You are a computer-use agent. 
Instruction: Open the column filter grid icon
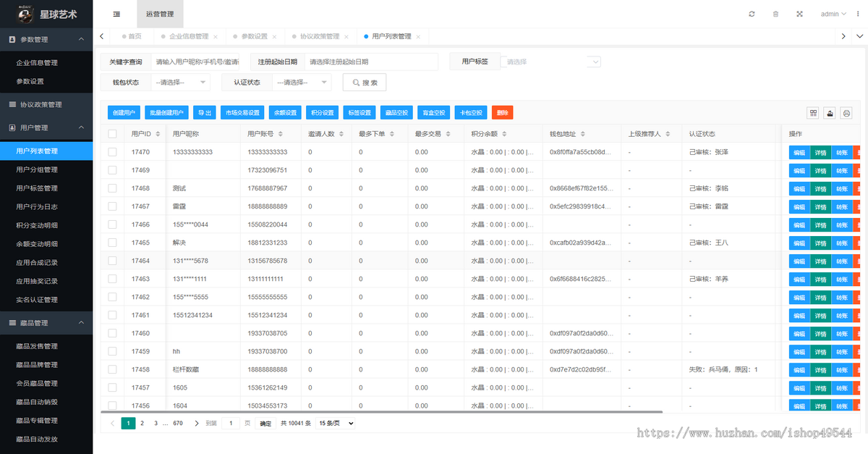point(813,113)
